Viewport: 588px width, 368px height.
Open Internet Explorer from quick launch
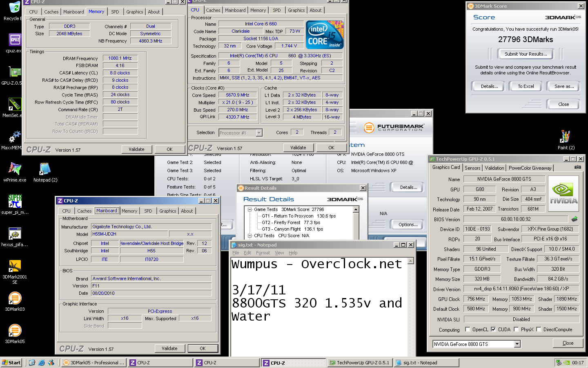tap(42, 363)
